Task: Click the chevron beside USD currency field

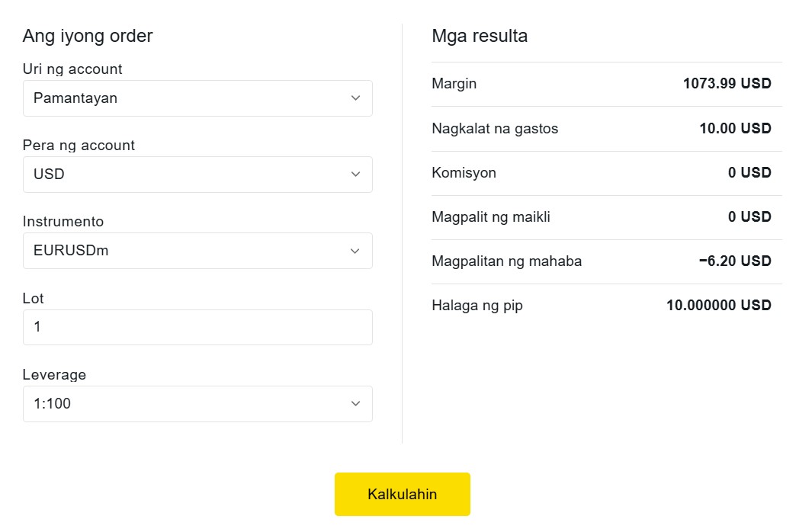Action: click(x=355, y=174)
